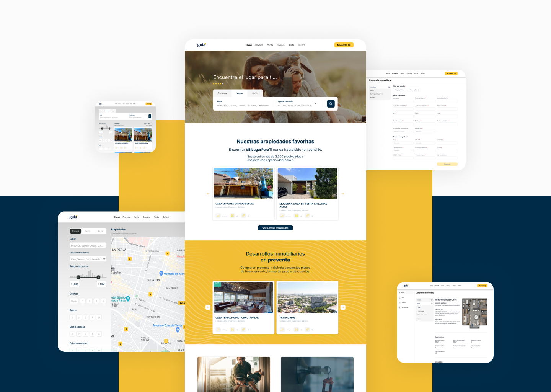Screen dimensions: 551x392
Task: Click left arrow in preventa developments carousel
Action: [208, 307]
